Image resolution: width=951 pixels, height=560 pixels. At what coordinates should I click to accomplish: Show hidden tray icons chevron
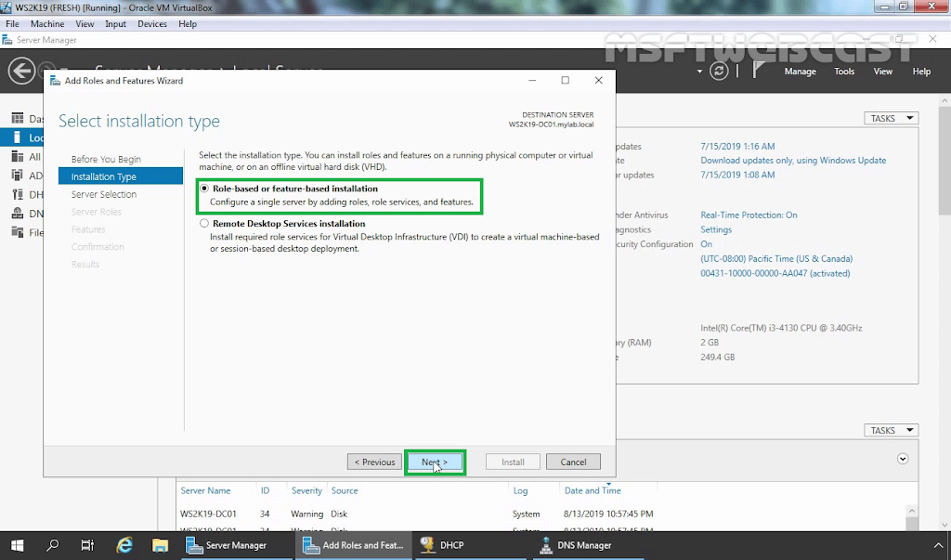(938, 545)
